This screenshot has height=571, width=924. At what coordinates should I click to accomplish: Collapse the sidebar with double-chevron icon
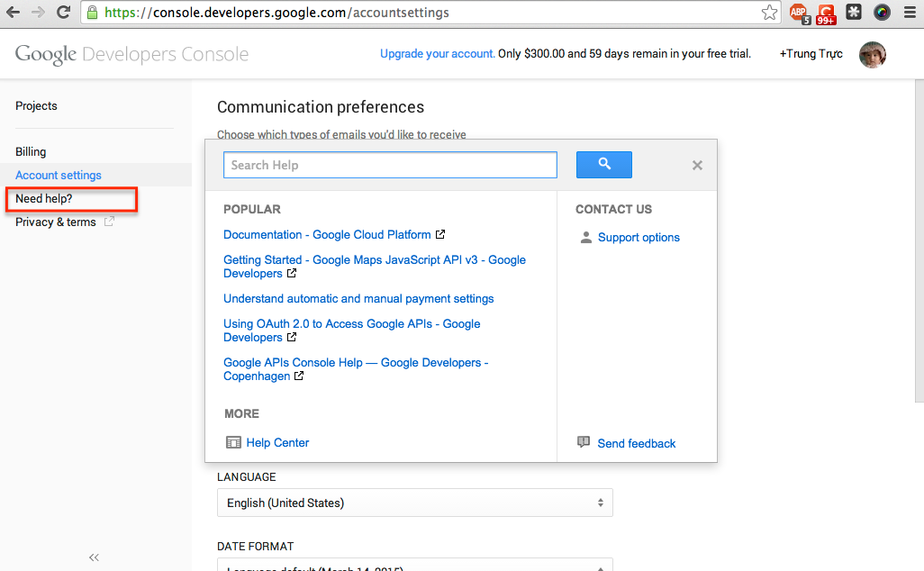click(94, 557)
